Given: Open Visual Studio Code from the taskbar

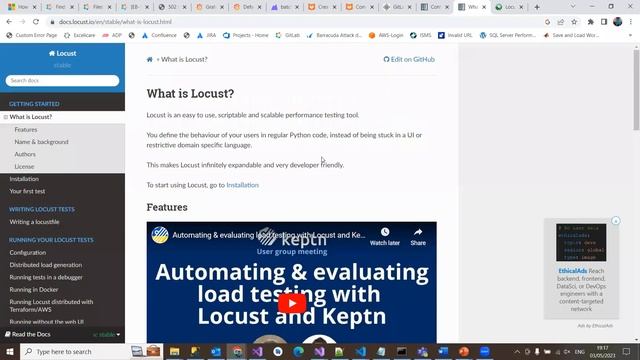Looking at the screenshot, I should (360, 351).
